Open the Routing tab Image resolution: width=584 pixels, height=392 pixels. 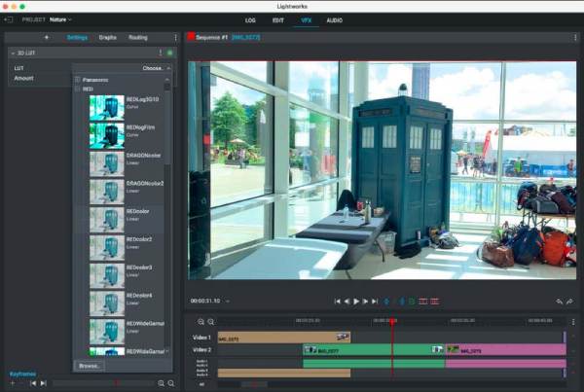click(x=138, y=38)
